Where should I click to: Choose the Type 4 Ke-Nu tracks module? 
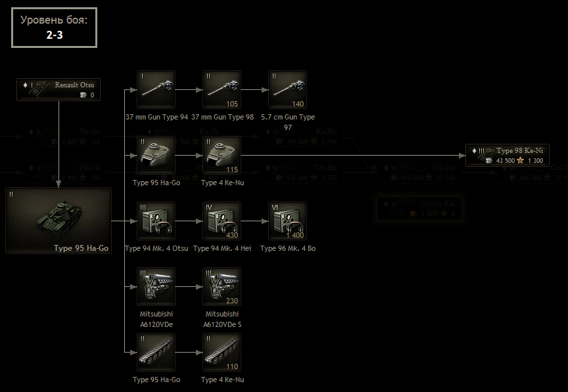[222, 353]
